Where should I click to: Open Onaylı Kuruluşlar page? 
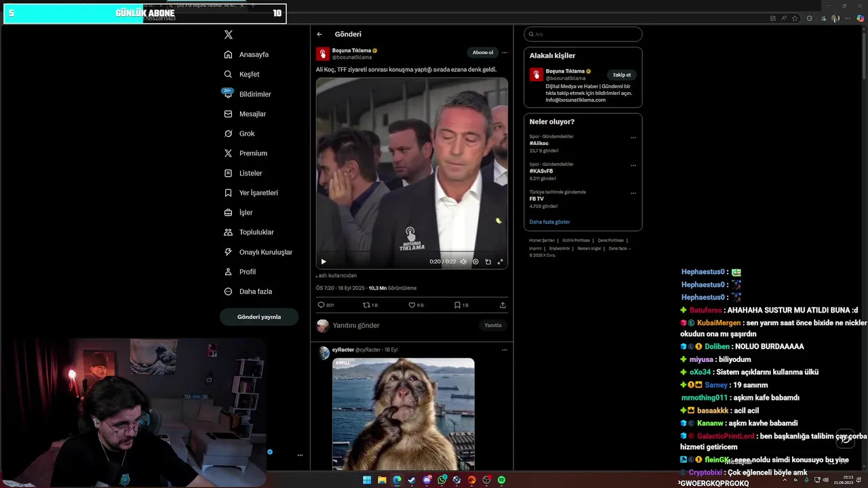click(258, 252)
